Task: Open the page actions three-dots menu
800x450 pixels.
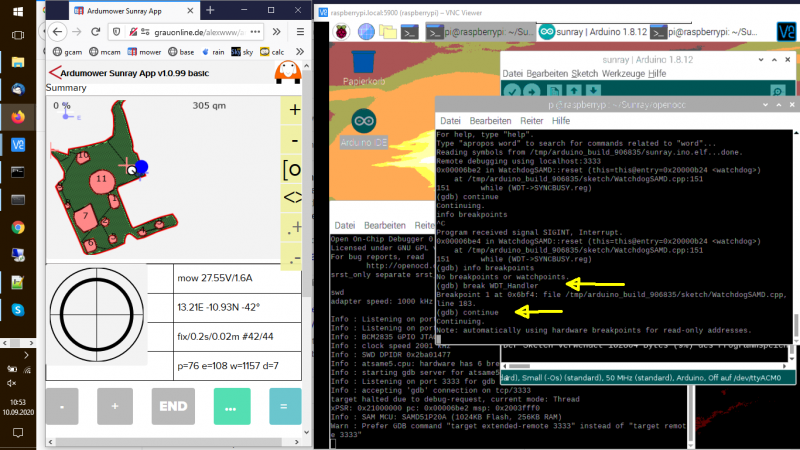Action: point(256,32)
